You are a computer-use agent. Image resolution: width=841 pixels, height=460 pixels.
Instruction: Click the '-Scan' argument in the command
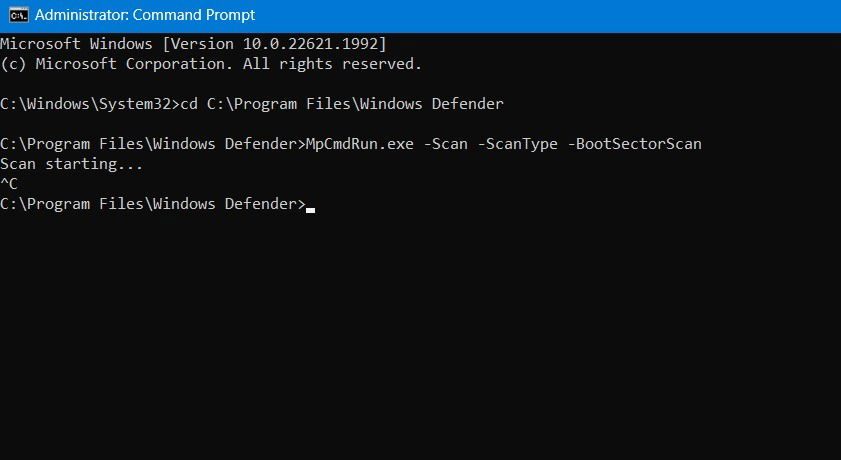[446, 144]
